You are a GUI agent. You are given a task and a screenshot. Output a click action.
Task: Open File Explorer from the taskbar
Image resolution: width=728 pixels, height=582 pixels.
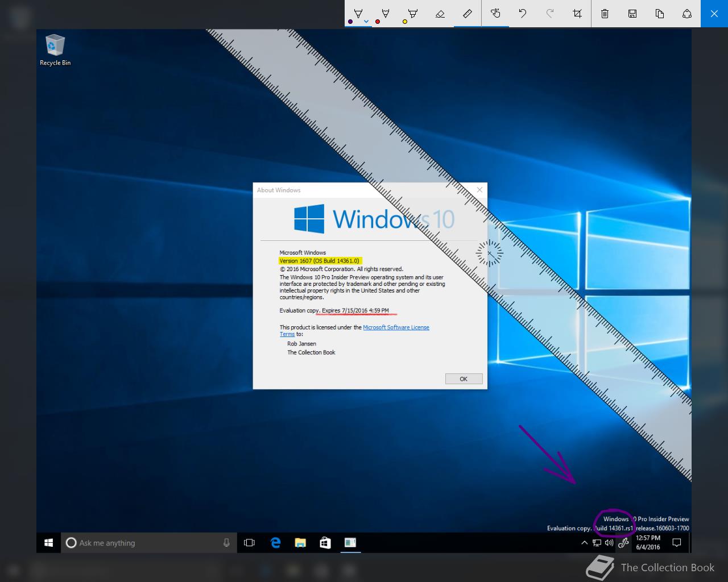pos(300,543)
